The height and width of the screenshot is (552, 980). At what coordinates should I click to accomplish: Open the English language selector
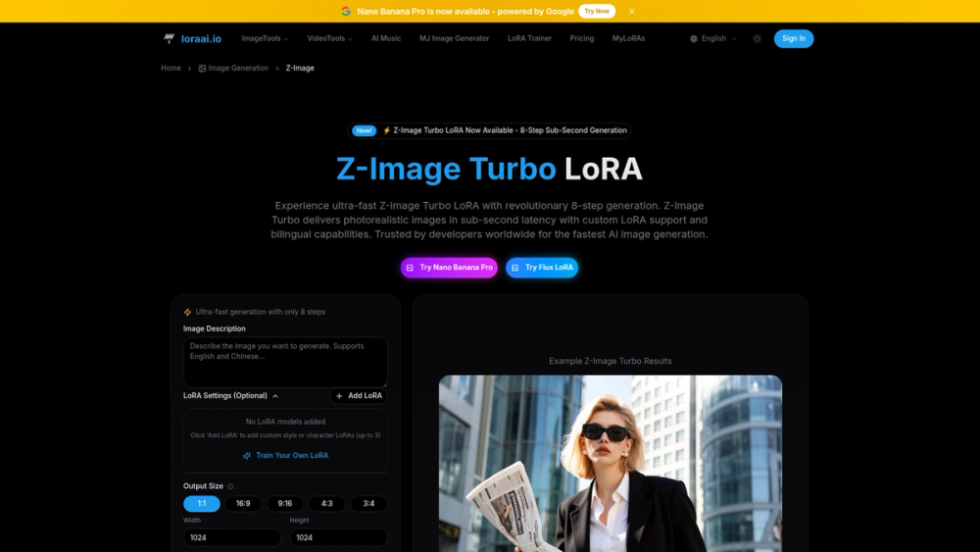[713, 39]
